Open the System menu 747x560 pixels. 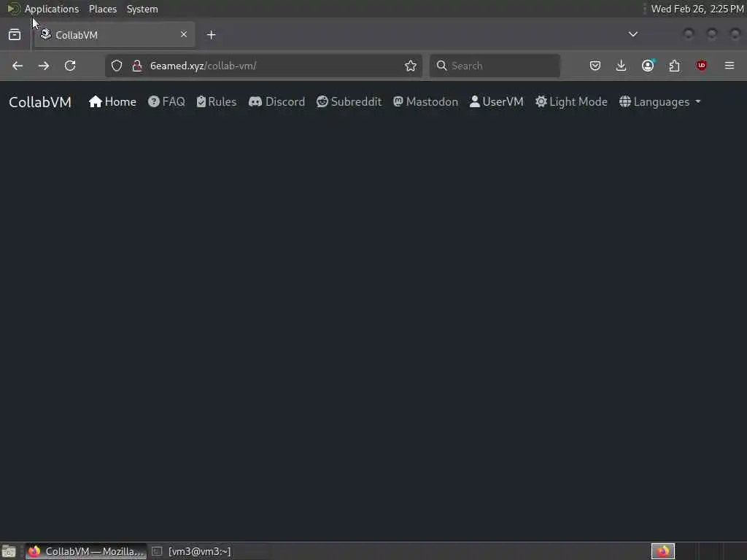pyautogui.click(x=142, y=9)
